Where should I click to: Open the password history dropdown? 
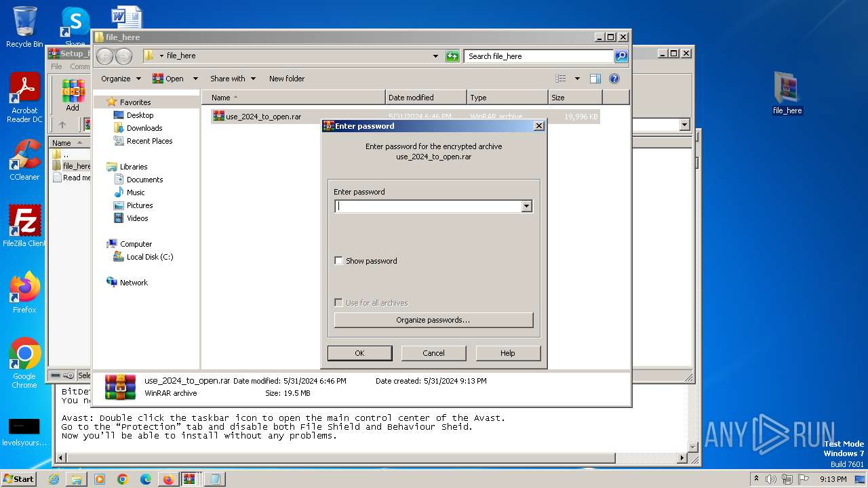526,206
